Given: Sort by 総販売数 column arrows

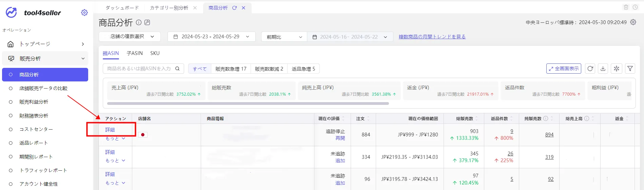Looking at the screenshot, I should (476, 118).
